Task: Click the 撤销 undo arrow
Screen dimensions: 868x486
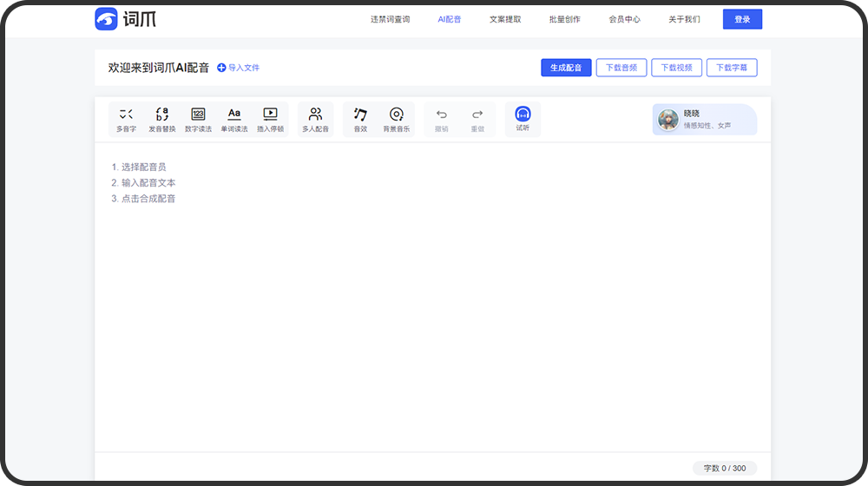Action: [x=441, y=119]
